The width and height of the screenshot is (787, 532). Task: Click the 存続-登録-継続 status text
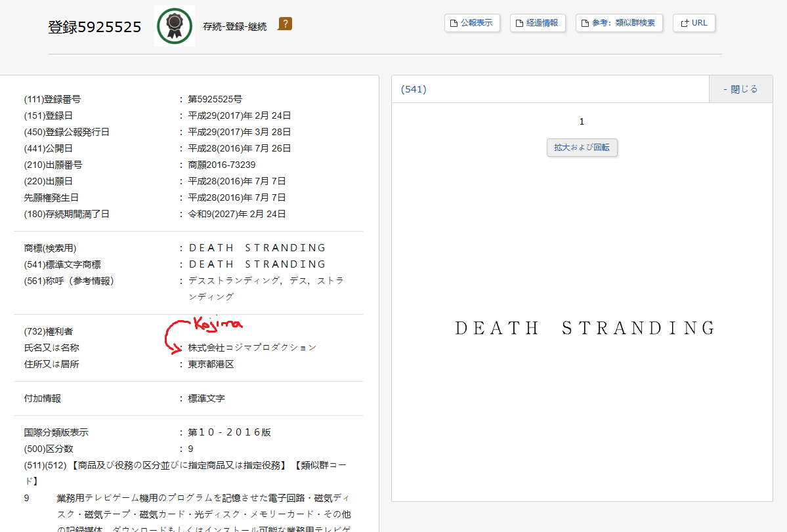(235, 27)
